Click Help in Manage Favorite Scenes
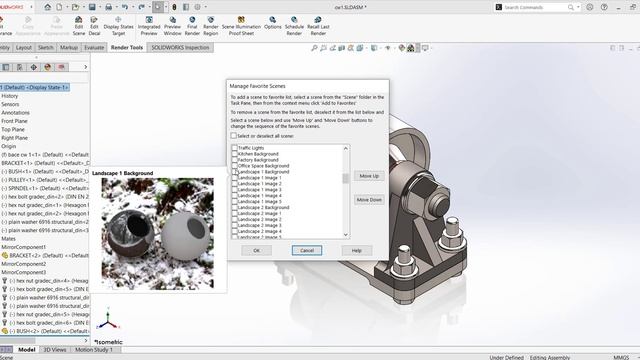Image resolution: width=640 pixels, height=360 pixels. (x=357, y=251)
